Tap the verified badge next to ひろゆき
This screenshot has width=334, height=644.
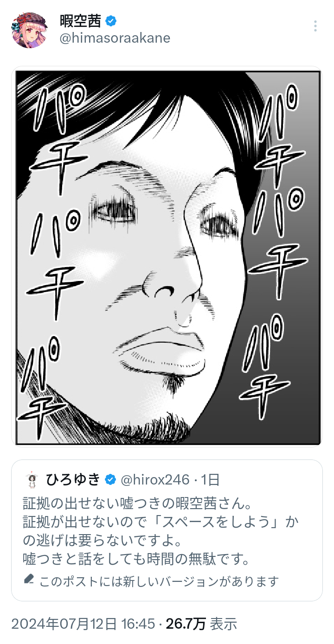pos(110,480)
